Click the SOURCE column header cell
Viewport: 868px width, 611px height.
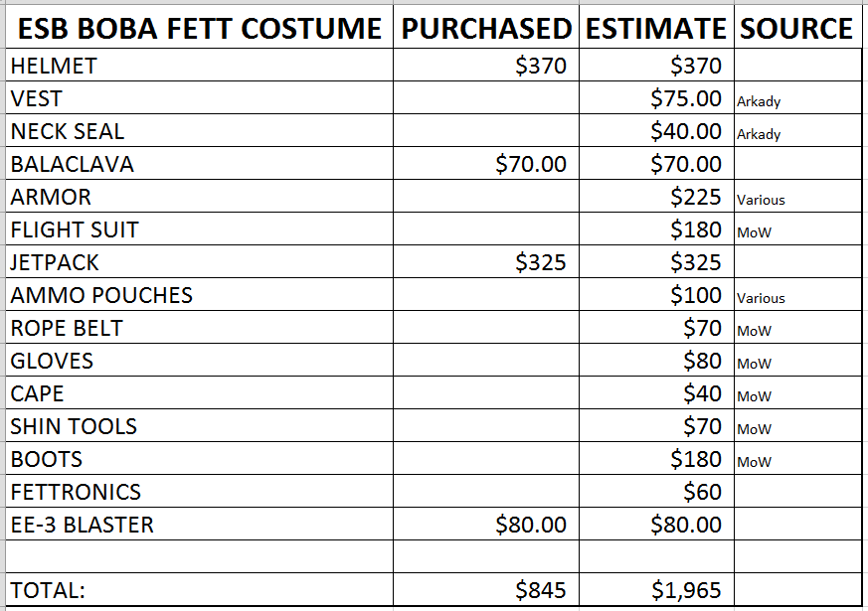(x=797, y=27)
